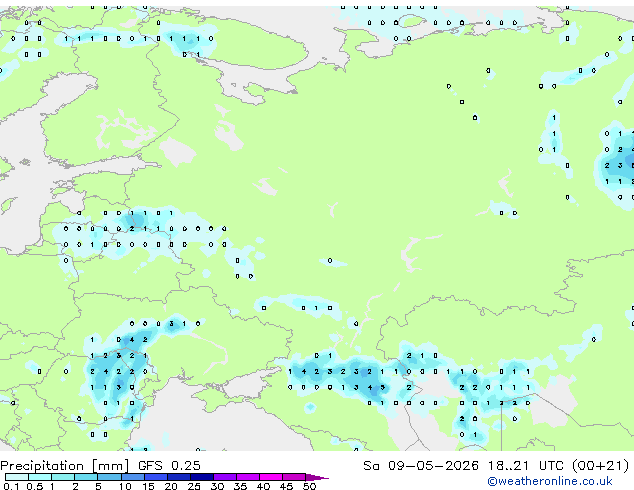This screenshot has width=634, height=490.
Task: Click the 1–2 mm legend swatch
Action: pos(63,477)
